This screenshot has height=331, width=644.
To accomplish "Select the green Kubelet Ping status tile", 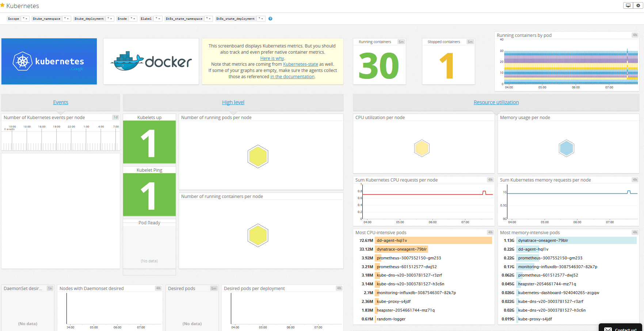I will [x=149, y=195].
